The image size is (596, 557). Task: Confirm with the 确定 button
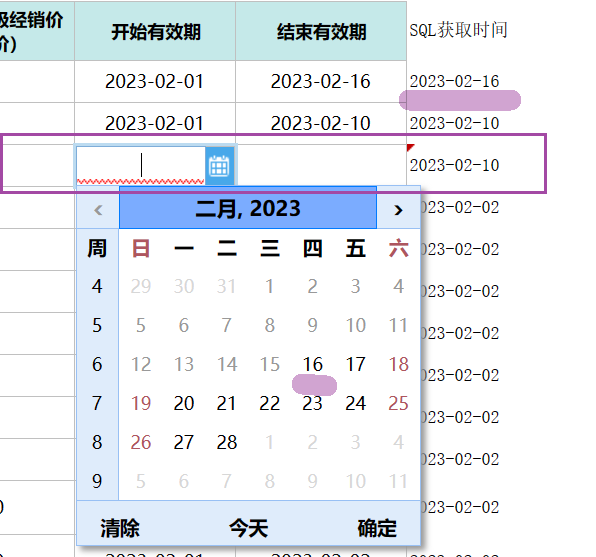(377, 528)
